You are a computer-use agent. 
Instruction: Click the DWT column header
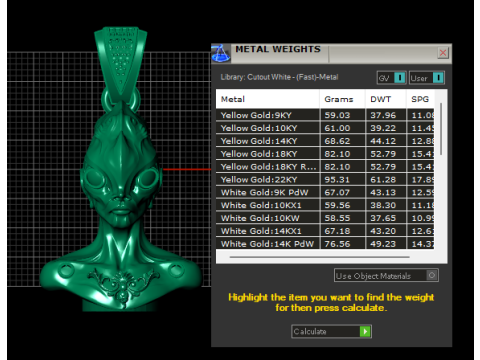[x=386, y=99]
